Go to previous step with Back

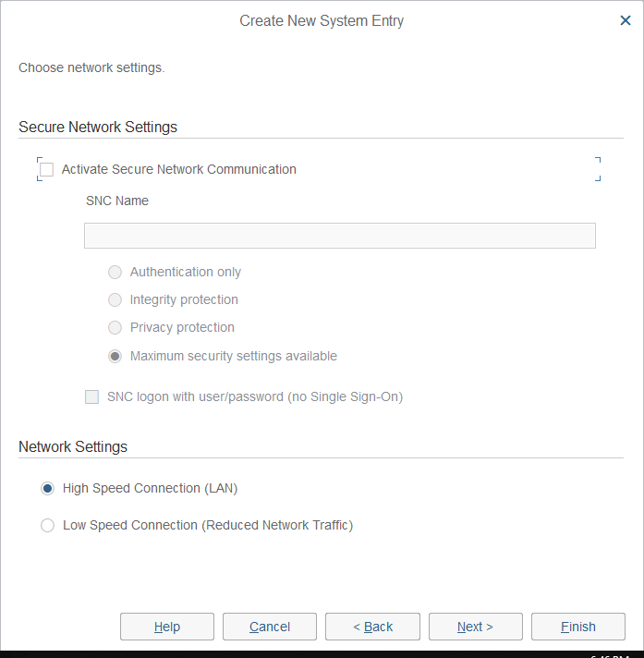point(372,627)
